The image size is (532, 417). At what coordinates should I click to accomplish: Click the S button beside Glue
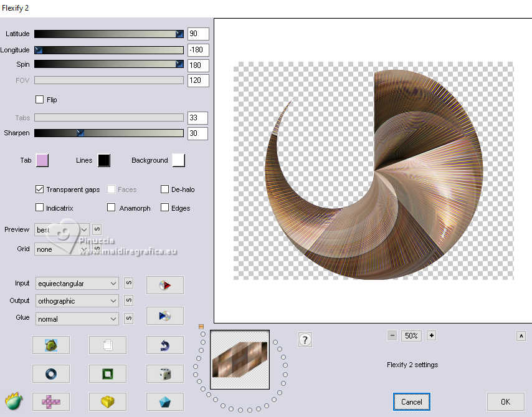pyautogui.click(x=128, y=319)
